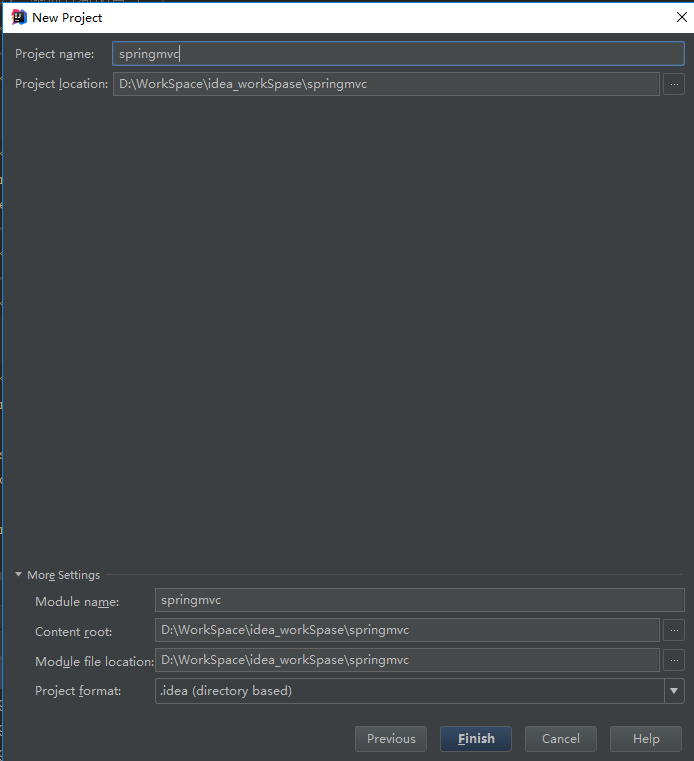Click the New Project title text
Screen dimensions: 694x761
coord(67,18)
